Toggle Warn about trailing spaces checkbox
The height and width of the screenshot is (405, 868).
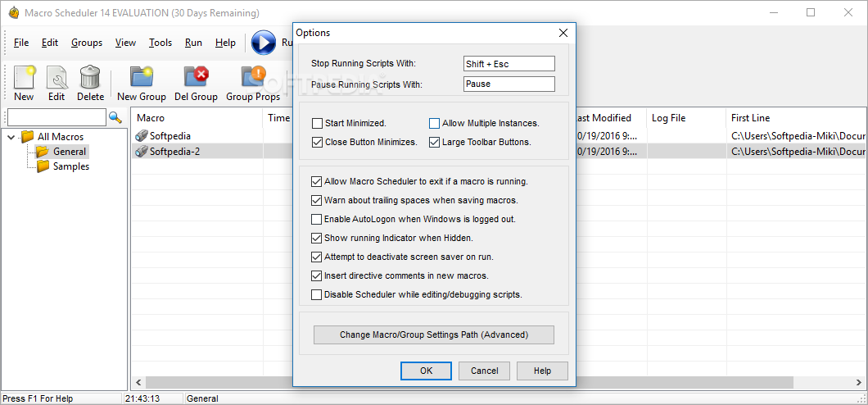coord(317,200)
